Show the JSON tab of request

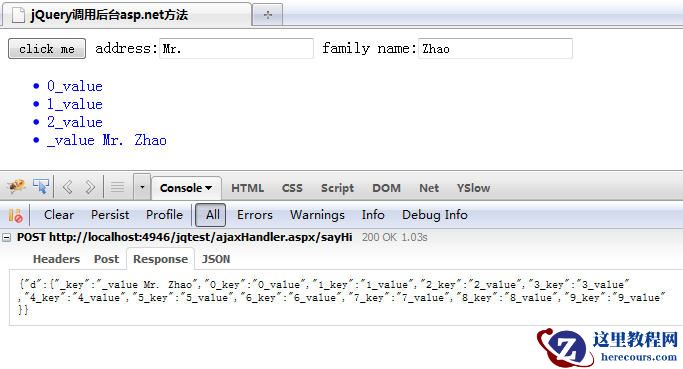(x=216, y=259)
